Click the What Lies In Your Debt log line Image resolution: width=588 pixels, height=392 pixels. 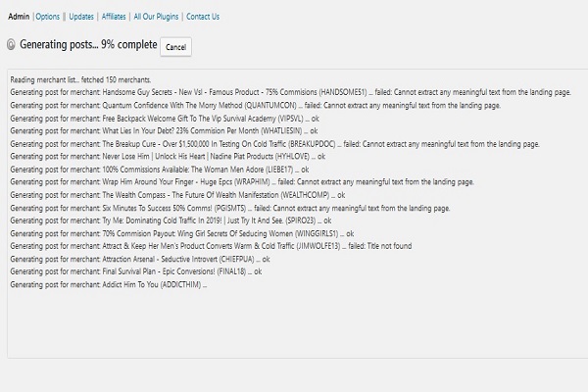[x=165, y=131]
